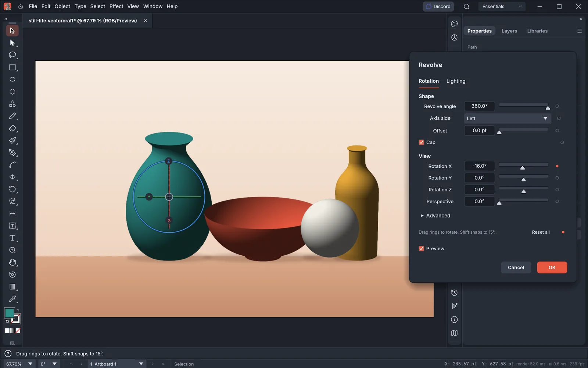The width and height of the screenshot is (588, 368).
Task: Uncheck the Preview checkbox
Action: click(421, 248)
